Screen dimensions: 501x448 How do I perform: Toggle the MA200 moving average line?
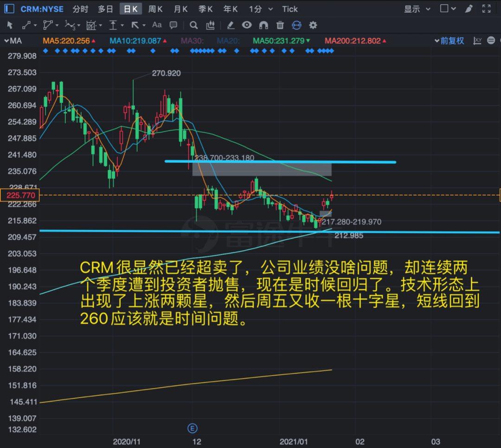pos(355,41)
